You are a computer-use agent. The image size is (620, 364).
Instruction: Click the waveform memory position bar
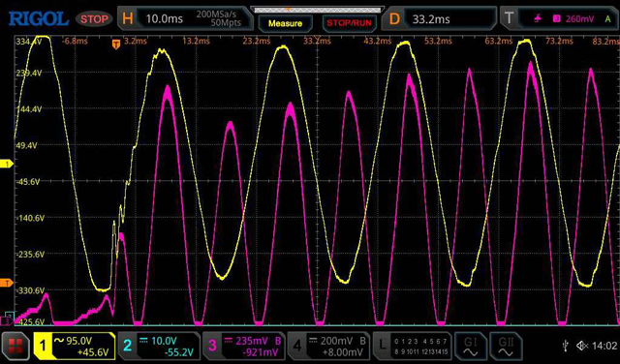pyautogui.click(x=317, y=9)
